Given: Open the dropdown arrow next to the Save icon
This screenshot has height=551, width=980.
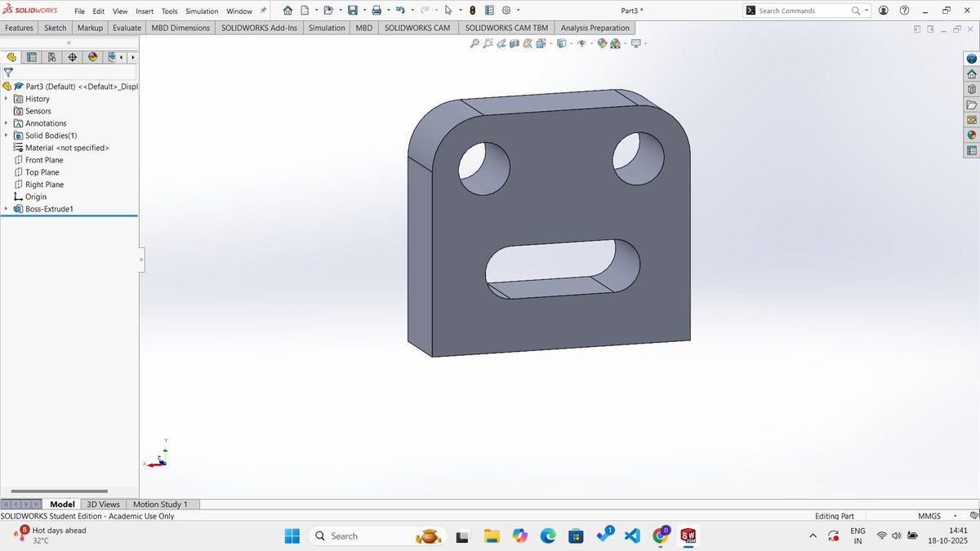Looking at the screenshot, I should [x=363, y=11].
